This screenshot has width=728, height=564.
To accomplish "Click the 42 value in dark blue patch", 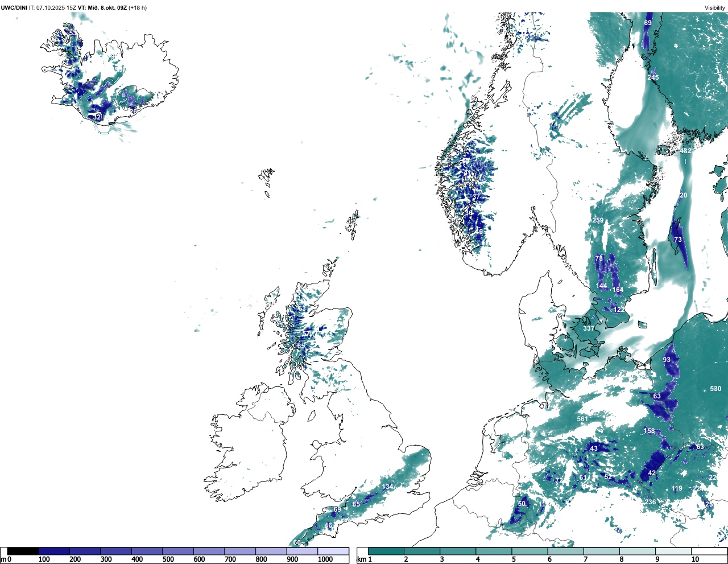I will click(652, 473).
